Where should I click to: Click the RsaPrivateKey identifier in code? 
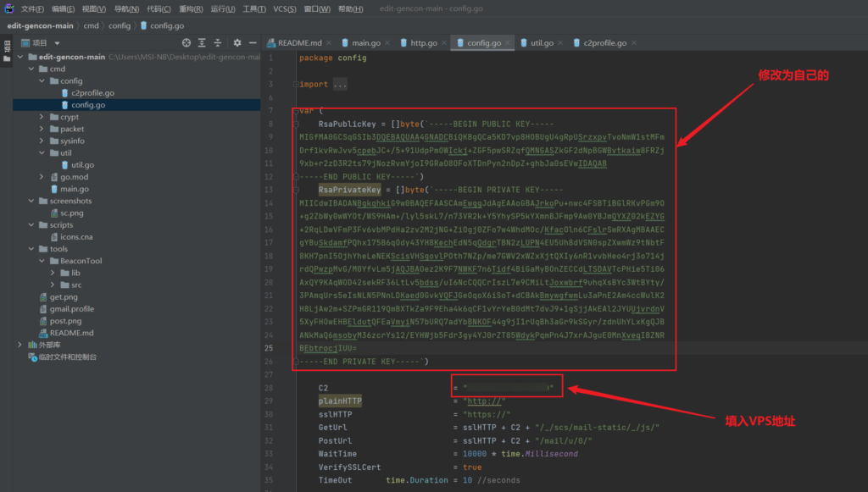[x=349, y=191]
